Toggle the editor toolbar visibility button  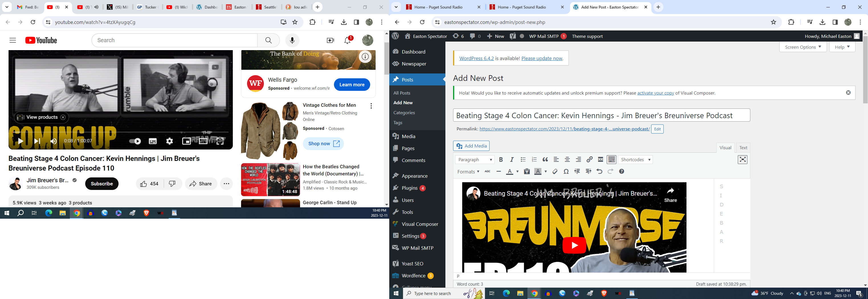(612, 159)
